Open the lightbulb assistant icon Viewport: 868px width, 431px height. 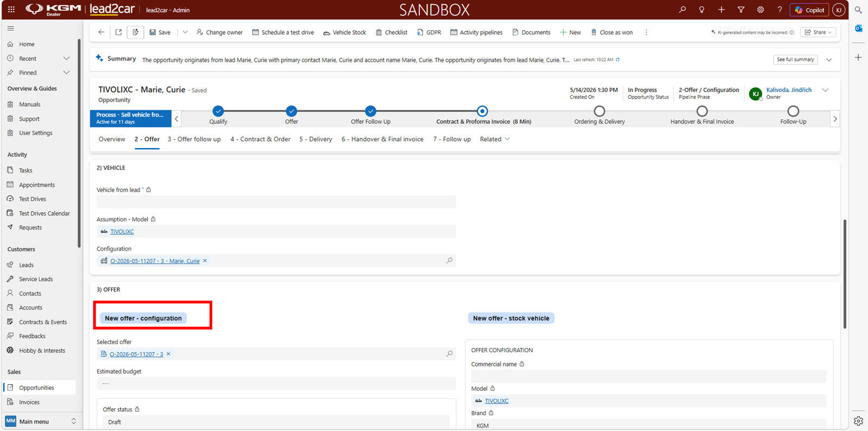(702, 10)
